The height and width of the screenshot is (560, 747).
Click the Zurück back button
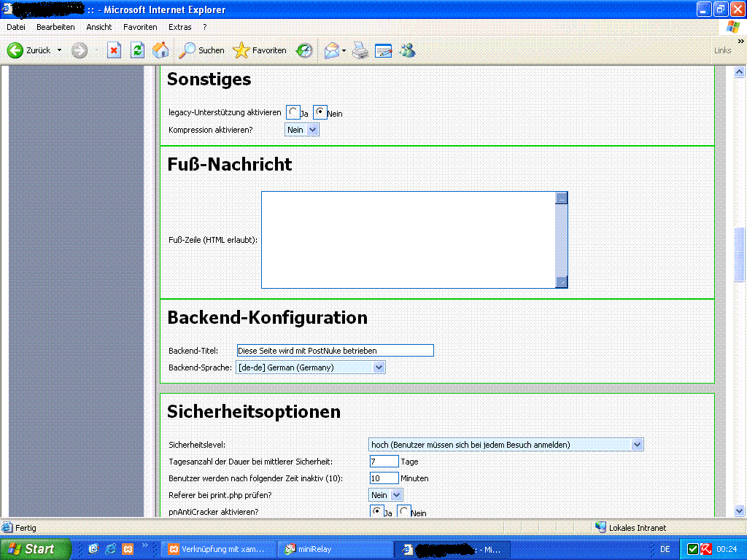[30, 50]
